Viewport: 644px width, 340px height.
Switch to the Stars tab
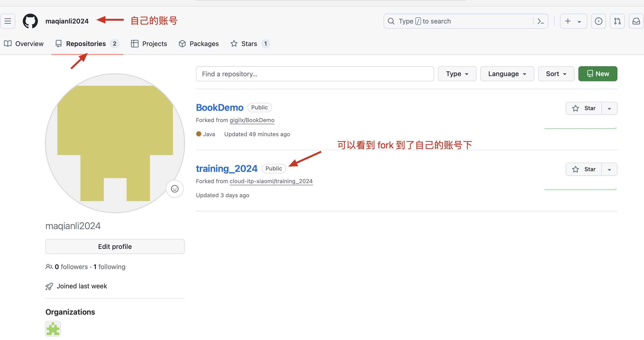point(249,44)
